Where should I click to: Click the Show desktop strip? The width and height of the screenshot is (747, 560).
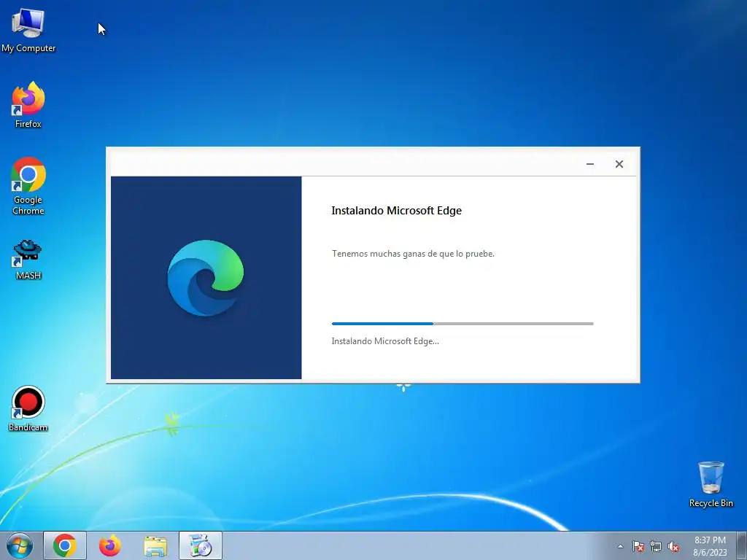[742, 545]
